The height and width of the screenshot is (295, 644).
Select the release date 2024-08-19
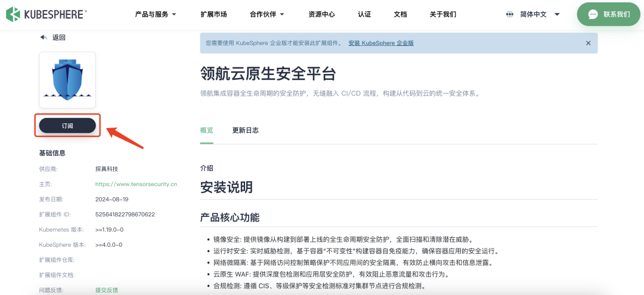[112, 200]
